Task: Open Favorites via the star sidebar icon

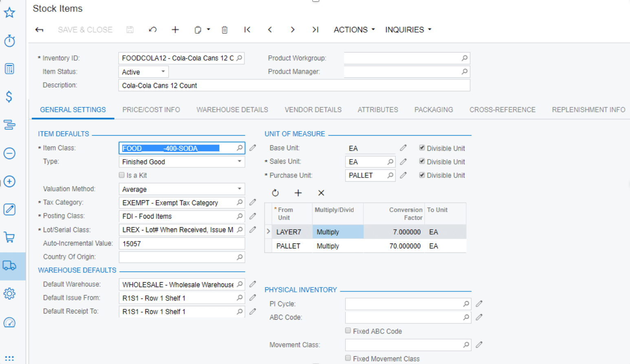Action: click(9, 12)
